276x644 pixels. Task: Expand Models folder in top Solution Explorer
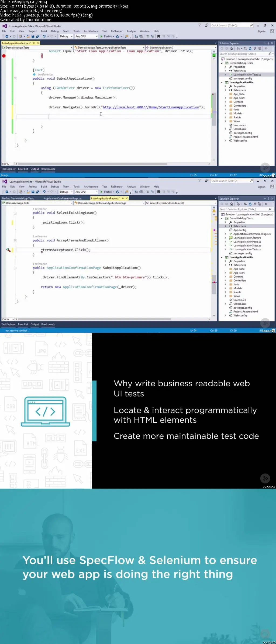[225, 114]
